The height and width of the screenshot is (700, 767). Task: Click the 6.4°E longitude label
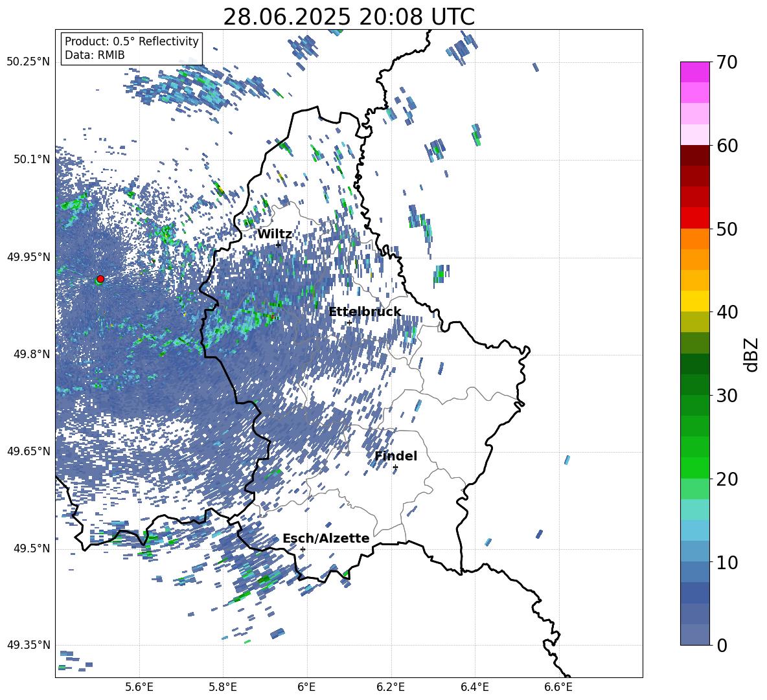475,687
